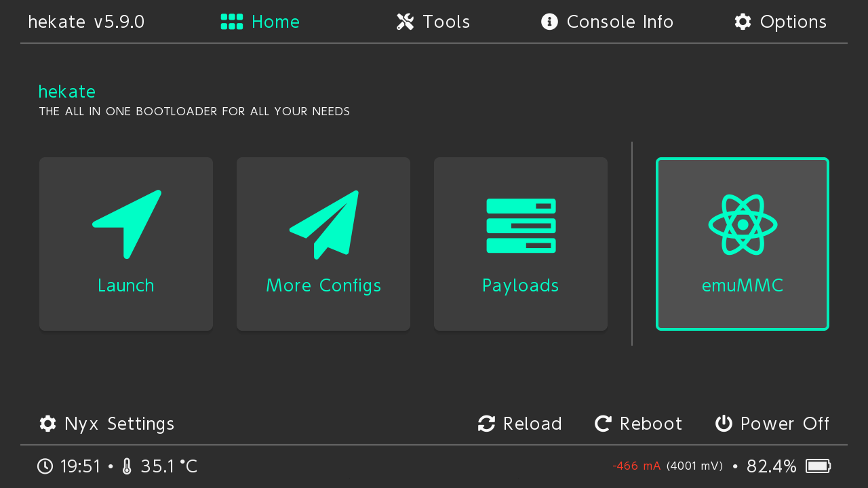Click the More Configs label

point(323,286)
